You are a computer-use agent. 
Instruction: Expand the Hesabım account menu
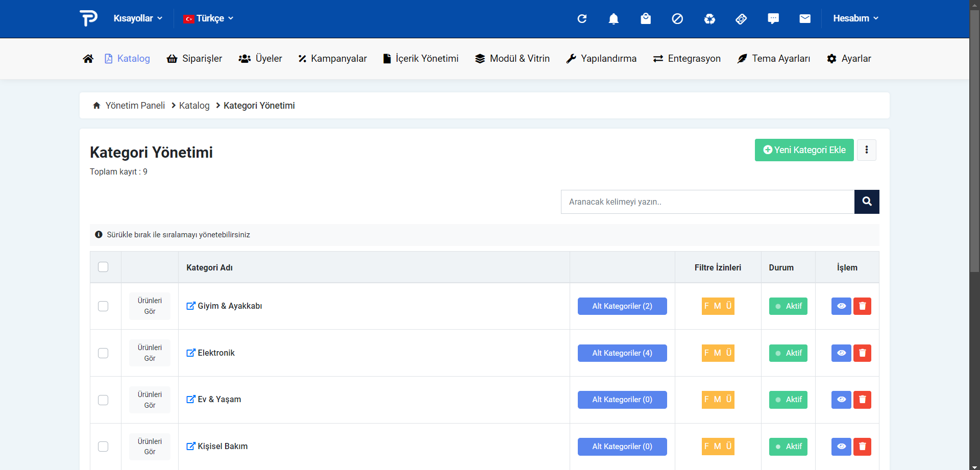tap(855, 18)
